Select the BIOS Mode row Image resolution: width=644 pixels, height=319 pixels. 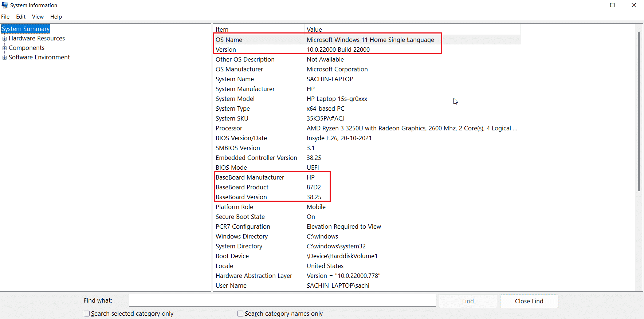(367, 168)
